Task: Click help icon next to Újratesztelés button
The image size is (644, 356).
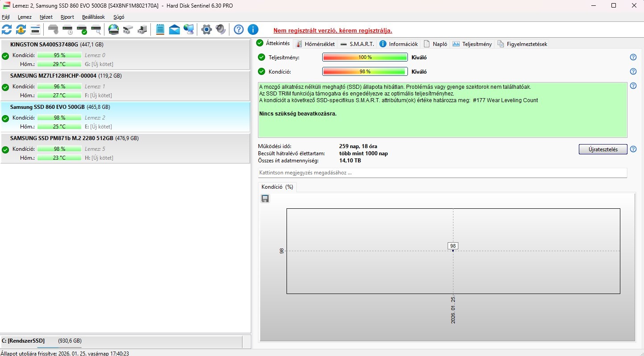Action: (x=633, y=149)
